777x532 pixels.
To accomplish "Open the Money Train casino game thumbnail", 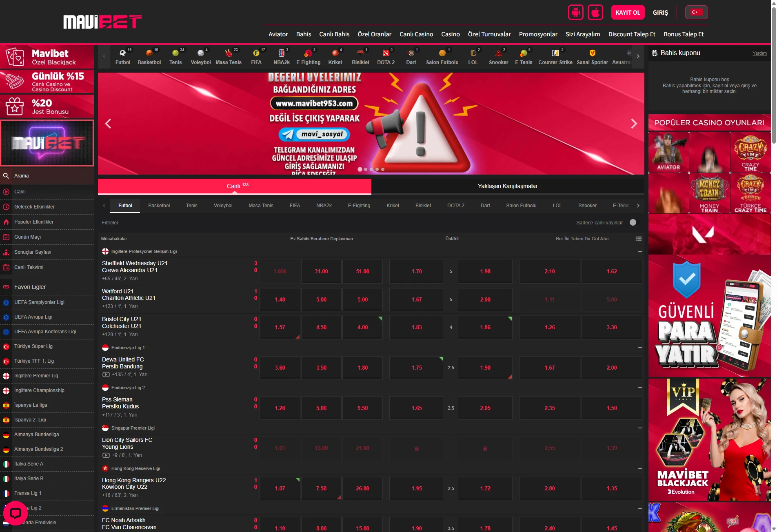I will 709,193.
